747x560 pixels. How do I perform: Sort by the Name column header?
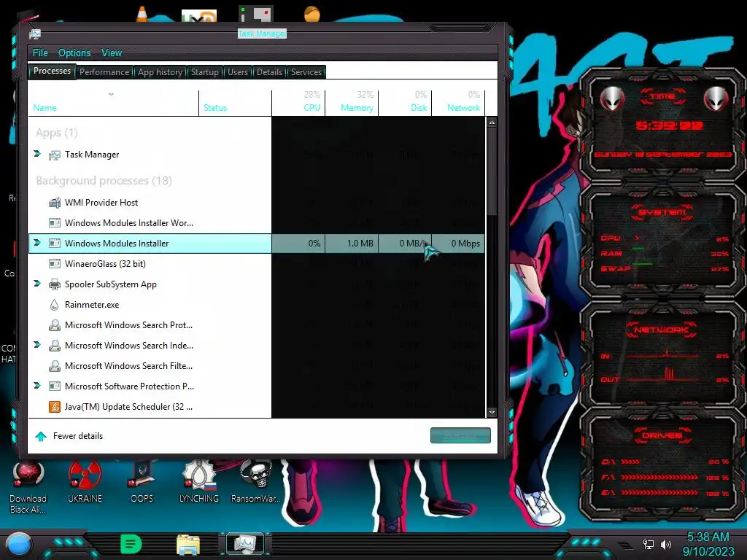pyautogui.click(x=113, y=103)
